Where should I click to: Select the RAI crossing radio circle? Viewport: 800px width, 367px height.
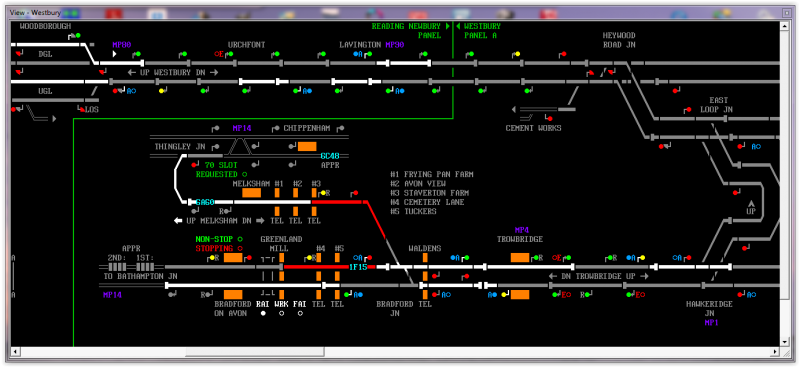(263, 313)
